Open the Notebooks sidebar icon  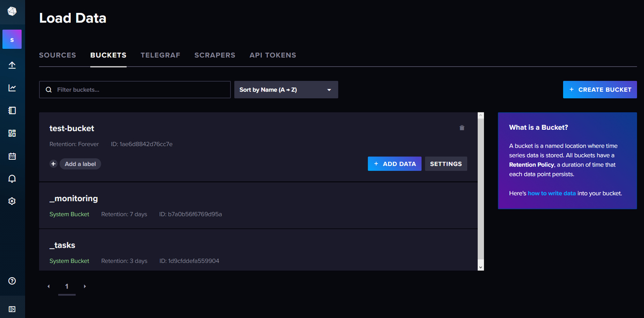[12, 110]
